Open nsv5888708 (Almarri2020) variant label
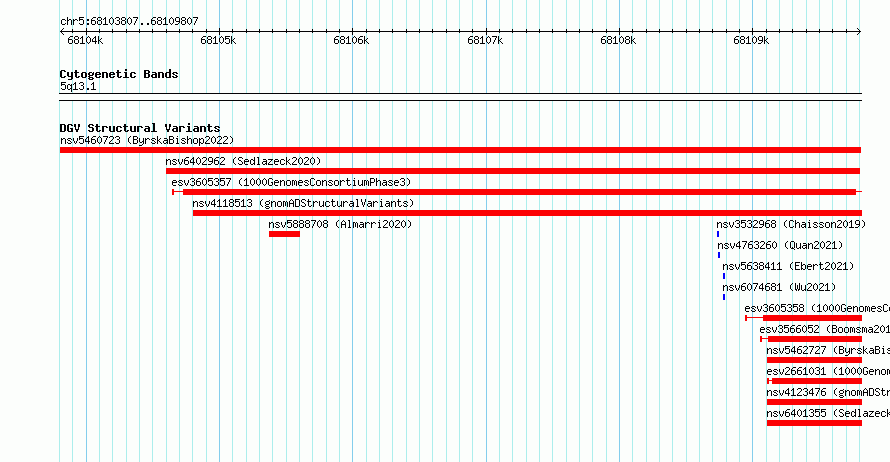890x462 pixels. [341, 224]
